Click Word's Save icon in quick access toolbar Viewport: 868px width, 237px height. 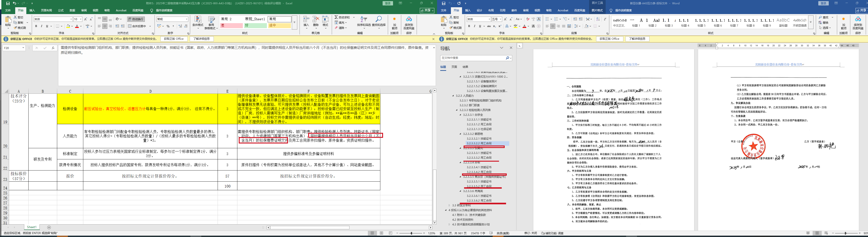tap(443, 3)
